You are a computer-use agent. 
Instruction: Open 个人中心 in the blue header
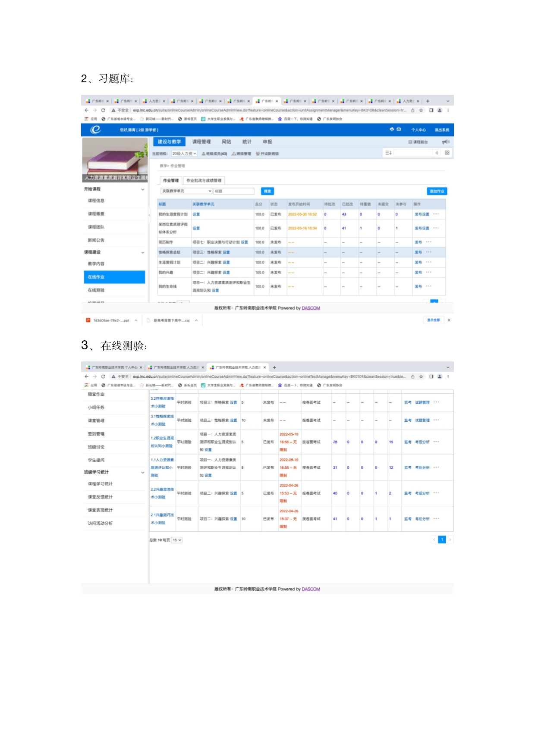click(x=419, y=130)
